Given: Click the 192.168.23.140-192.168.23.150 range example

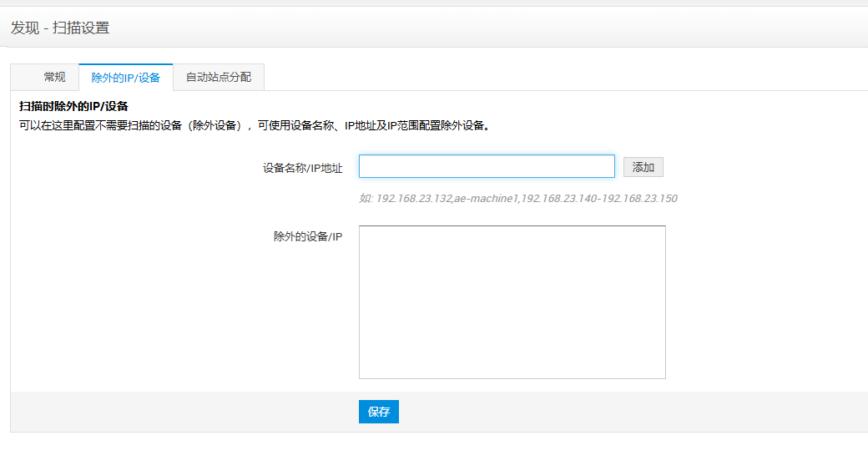Looking at the screenshot, I should point(599,199).
